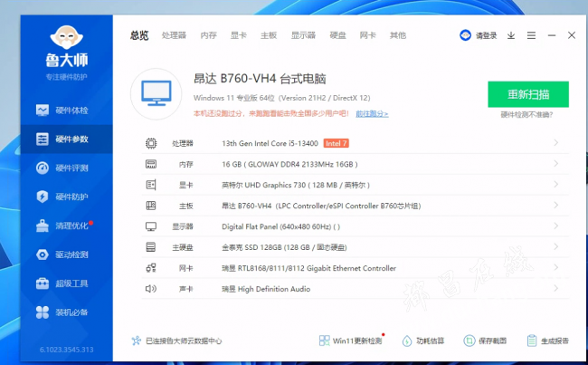The width and height of the screenshot is (588, 365).
Task: Click the 主硬盘 disk icon
Action: pyautogui.click(x=151, y=247)
